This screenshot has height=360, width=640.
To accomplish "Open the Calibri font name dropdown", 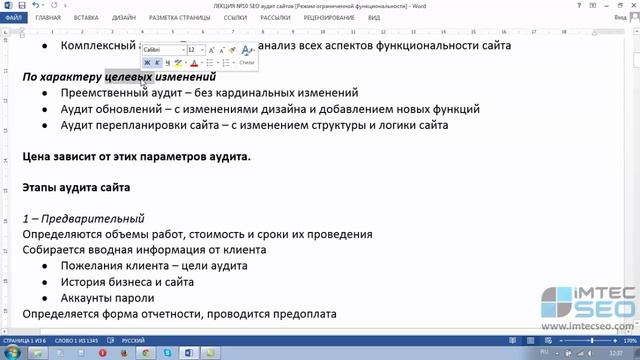I will tap(183, 50).
